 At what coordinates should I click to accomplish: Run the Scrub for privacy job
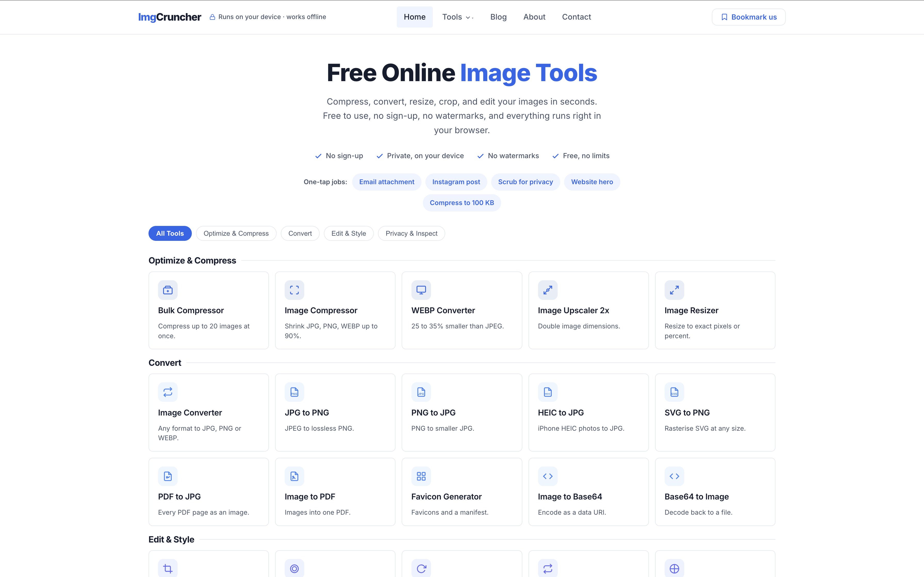(525, 182)
